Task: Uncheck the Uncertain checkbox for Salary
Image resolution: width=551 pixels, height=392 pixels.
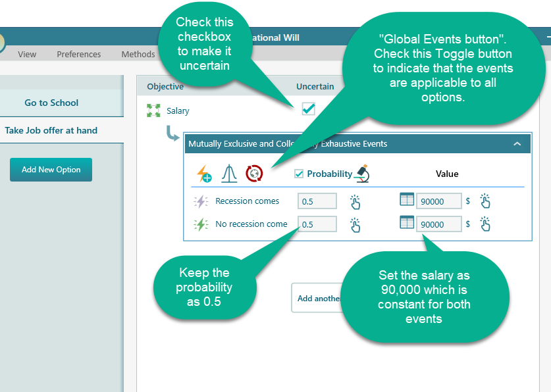Action: tap(308, 109)
